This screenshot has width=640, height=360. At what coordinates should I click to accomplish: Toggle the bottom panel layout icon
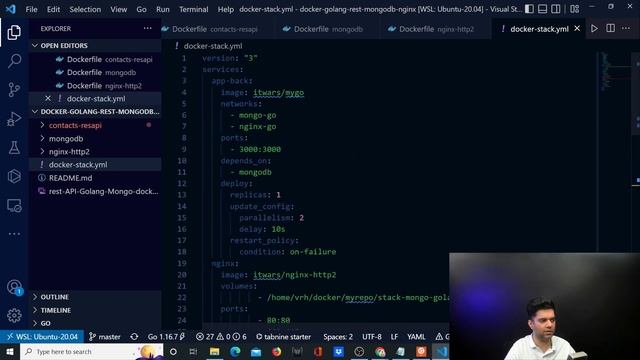[x=542, y=9]
